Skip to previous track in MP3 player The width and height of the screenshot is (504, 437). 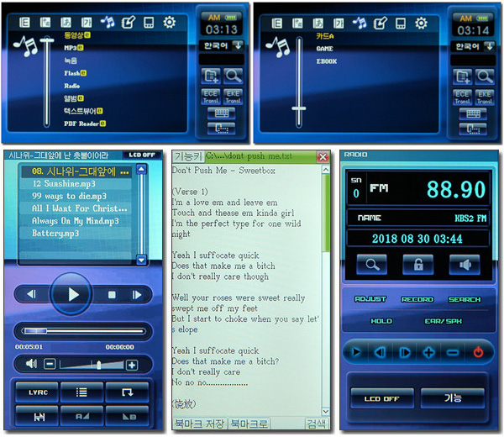[32, 294]
